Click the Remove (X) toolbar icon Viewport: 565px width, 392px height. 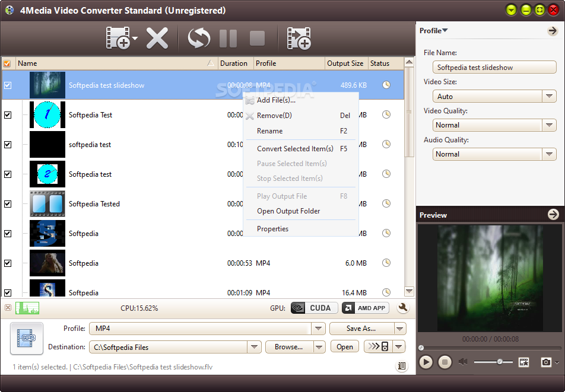pos(157,38)
